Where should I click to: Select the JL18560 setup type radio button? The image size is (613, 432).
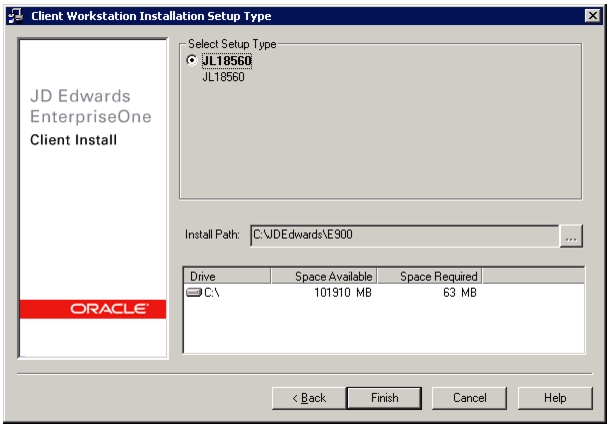point(192,60)
